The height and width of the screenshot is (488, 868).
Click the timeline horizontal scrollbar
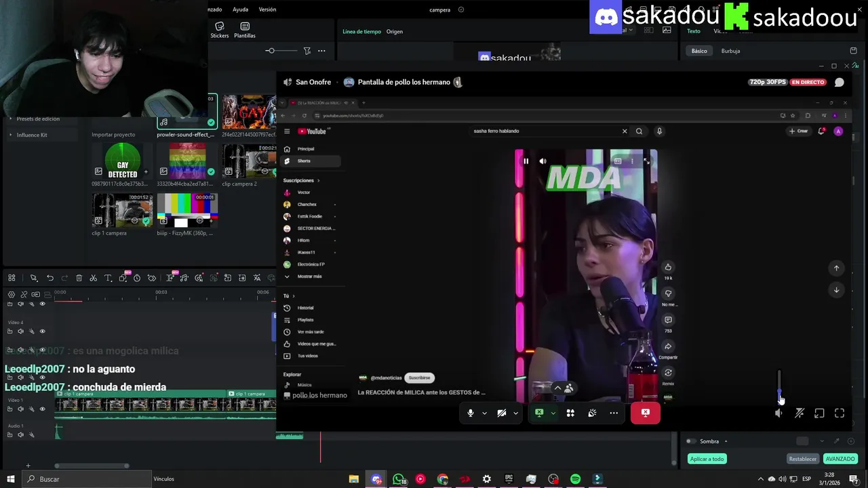tap(92, 466)
